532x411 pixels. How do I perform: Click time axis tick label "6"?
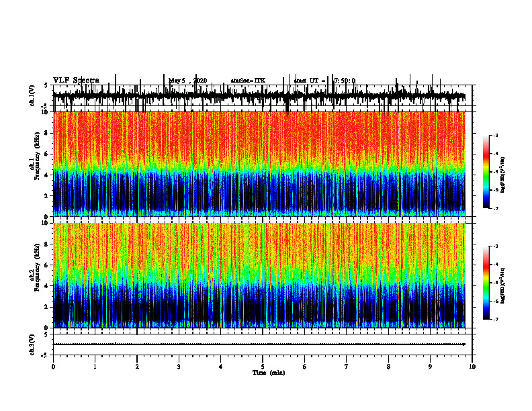coord(305,367)
